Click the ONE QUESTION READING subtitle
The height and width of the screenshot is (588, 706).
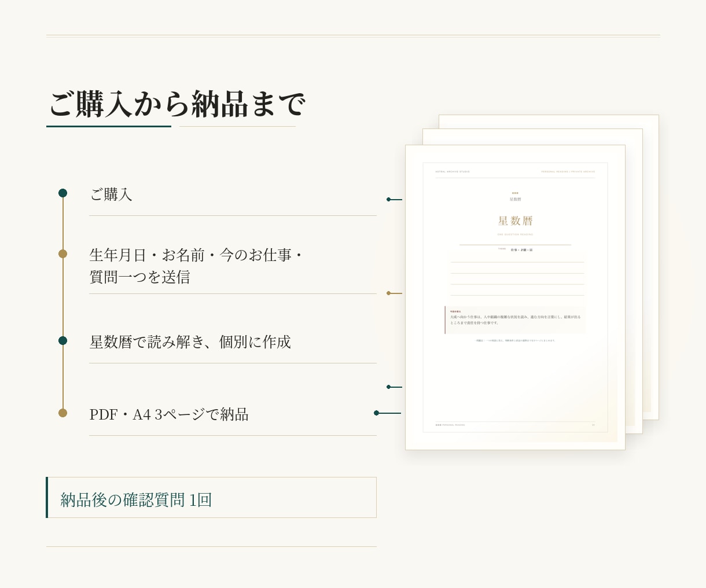(515, 234)
